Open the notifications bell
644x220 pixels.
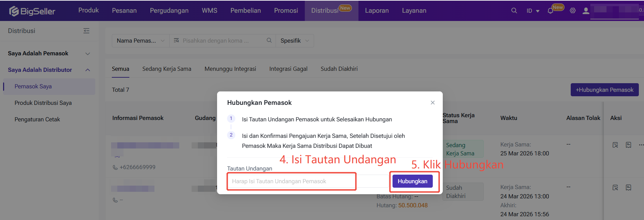click(x=550, y=11)
